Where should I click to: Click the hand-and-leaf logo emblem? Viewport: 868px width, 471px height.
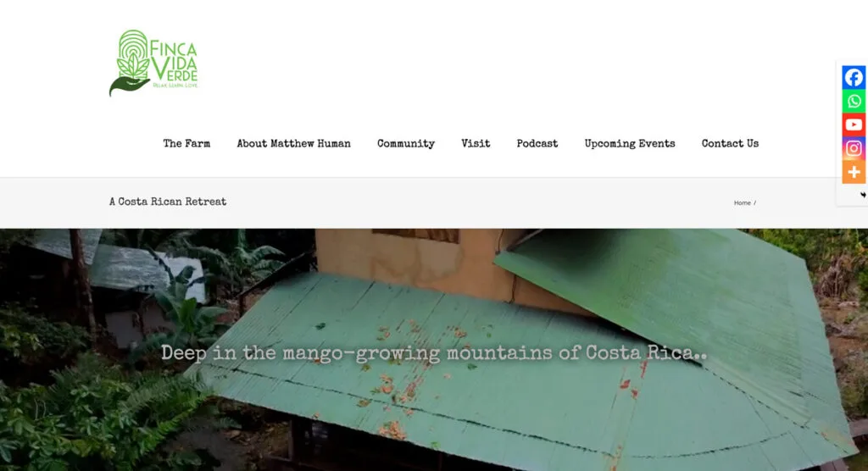click(131, 63)
